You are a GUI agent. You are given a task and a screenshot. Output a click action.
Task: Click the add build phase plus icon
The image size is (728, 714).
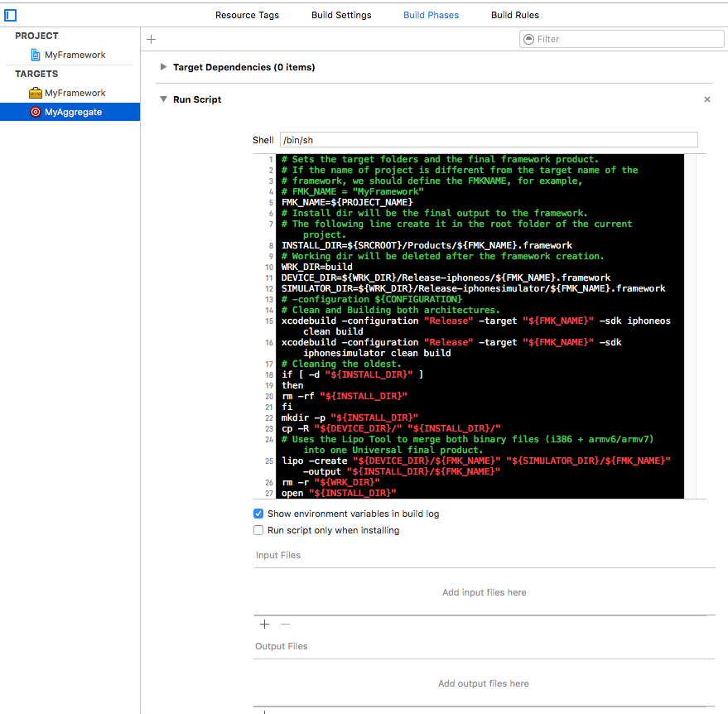pyautogui.click(x=150, y=39)
